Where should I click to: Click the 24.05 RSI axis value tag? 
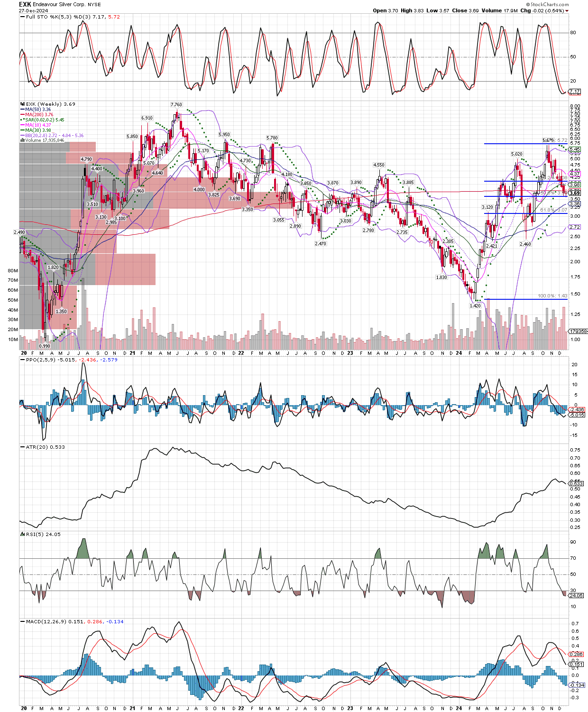tap(577, 595)
